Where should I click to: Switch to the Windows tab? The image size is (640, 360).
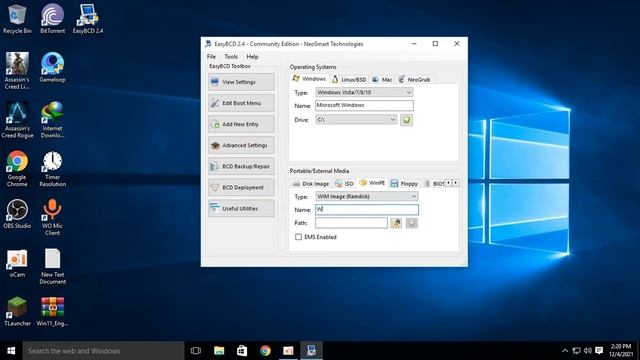(x=309, y=79)
